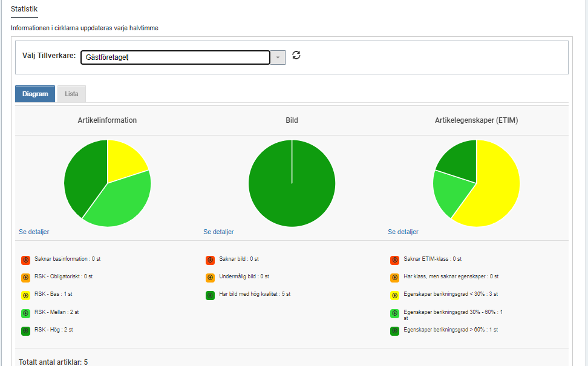Click red icon for Saknar ETIM-klass
Viewport: 588px width, 366px height.
[x=394, y=260]
